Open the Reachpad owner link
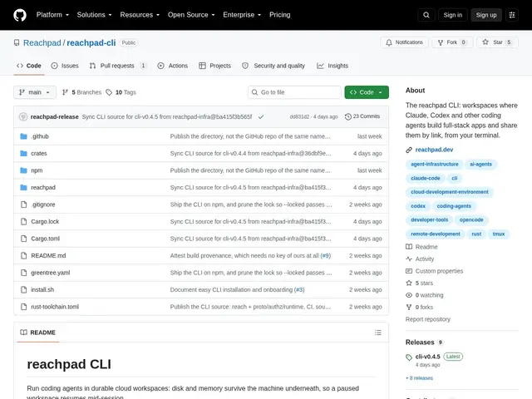The height and width of the screenshot is (399, 532). click(x=42, y=42)
